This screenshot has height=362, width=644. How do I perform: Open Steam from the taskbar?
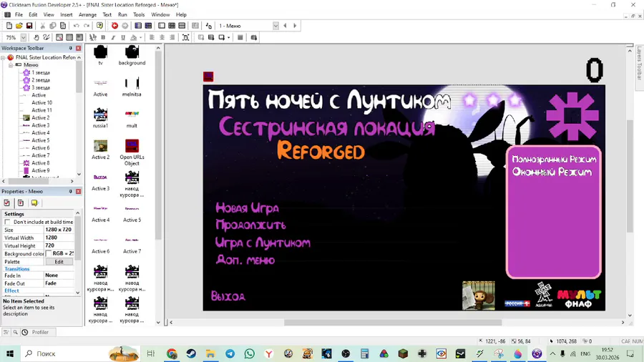tap(191, 353)
